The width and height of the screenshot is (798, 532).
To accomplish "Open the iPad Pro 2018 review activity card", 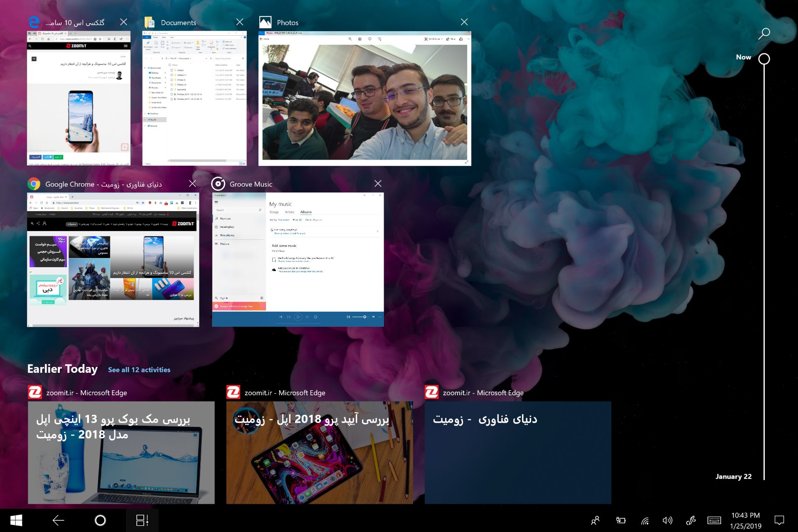I will tap(320, 453).
